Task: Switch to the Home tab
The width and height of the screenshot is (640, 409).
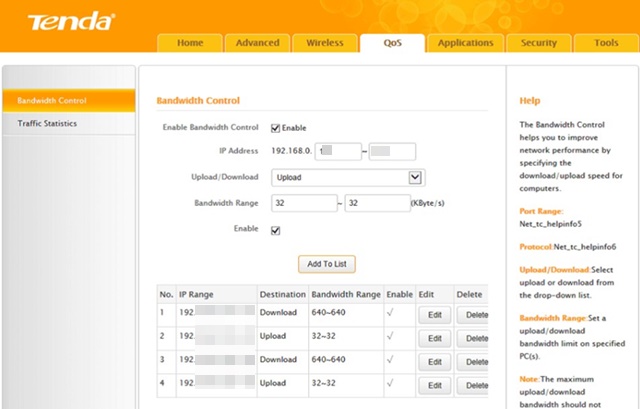Action: (x=190, y=43)
